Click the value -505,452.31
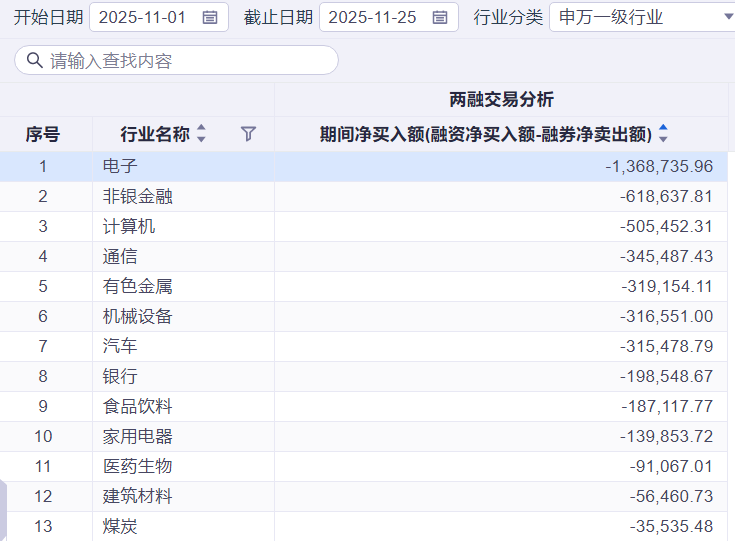The width and height of the screenshot is (735, 541). coord(666,226)
